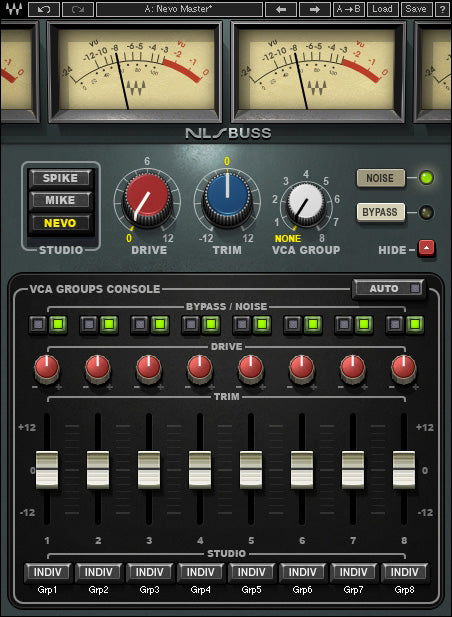Image resolution: width=452 pixels, height=617 pixels.
Task: Toggle bypass for group 6
Action: point(293,324)
